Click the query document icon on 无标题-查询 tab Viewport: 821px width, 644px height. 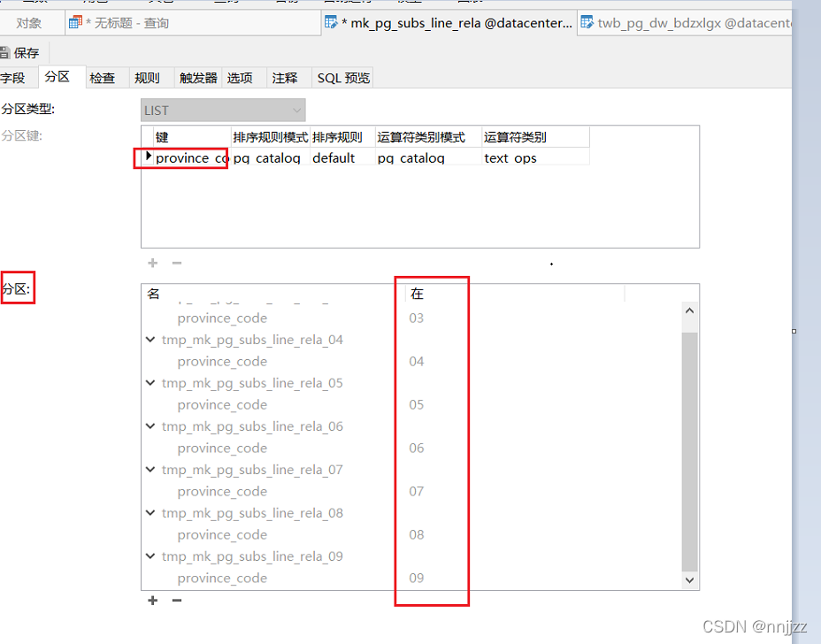point(77,21)
